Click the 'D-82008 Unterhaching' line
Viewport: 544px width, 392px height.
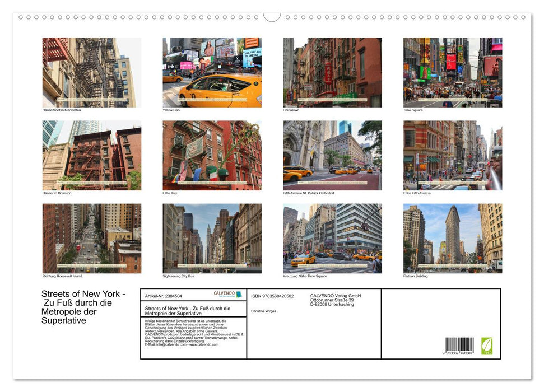[332, 304]
